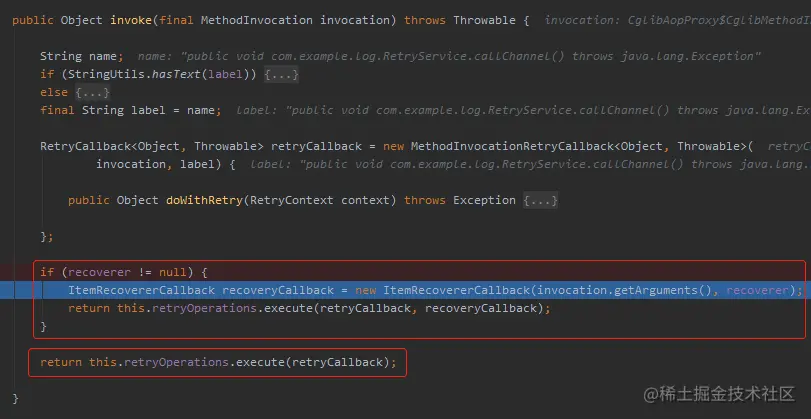This screenshot has width=811, height=419.
Task: Click 'RetryContext context' parameter
Action: [320, 200]
